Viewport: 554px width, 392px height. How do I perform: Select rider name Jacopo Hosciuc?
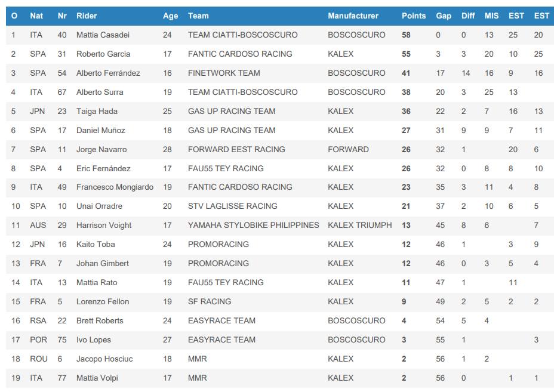[x=104, y=359]
